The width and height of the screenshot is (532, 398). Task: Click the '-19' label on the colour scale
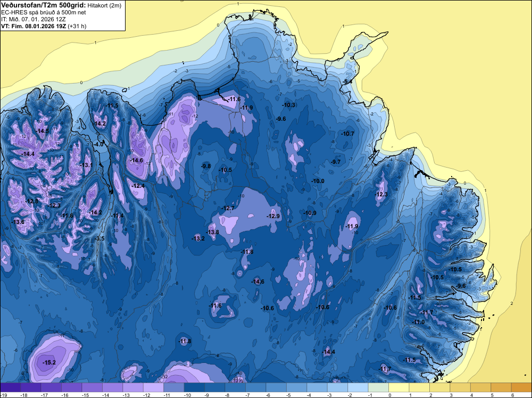(3, 395)
